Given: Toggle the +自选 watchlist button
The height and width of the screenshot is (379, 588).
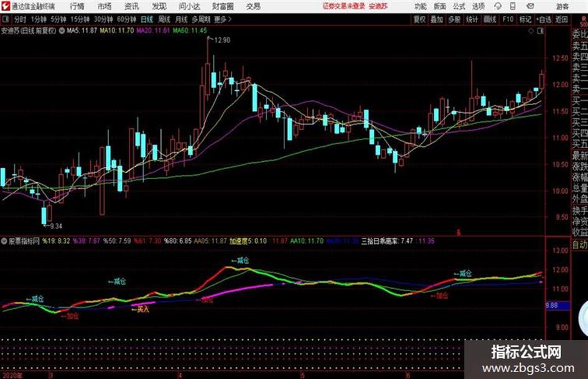Looking at the screenshot, I should tap(544, 19).
